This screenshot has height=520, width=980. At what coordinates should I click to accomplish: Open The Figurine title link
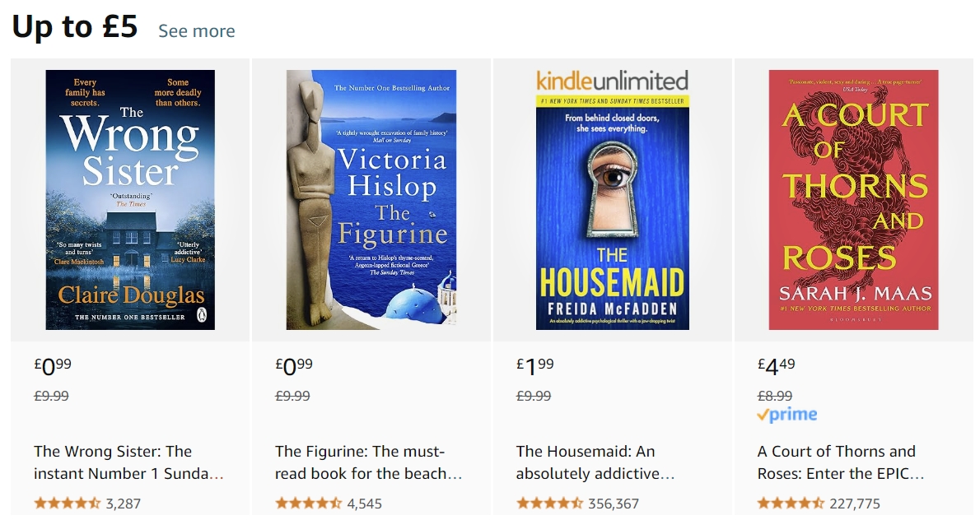pyautogui.click(x=369, y=462)
